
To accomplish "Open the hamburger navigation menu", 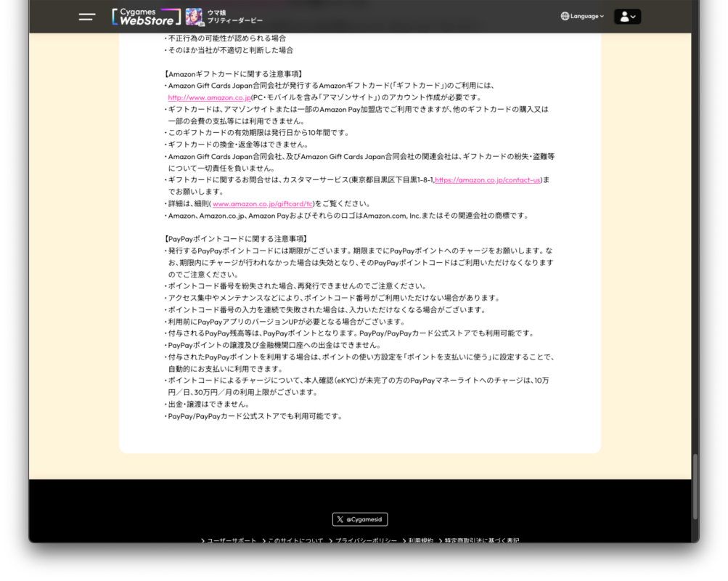I will point(87,17).
